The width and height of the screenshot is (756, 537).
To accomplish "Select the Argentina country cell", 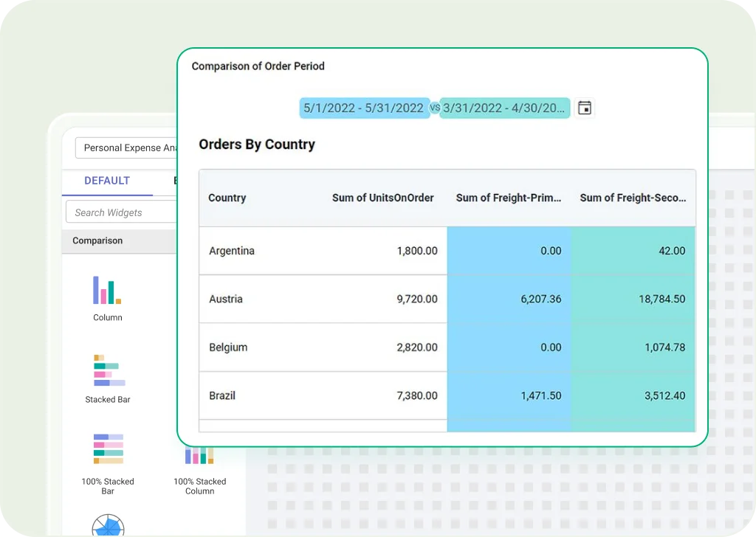I will [x=232, y=251].
